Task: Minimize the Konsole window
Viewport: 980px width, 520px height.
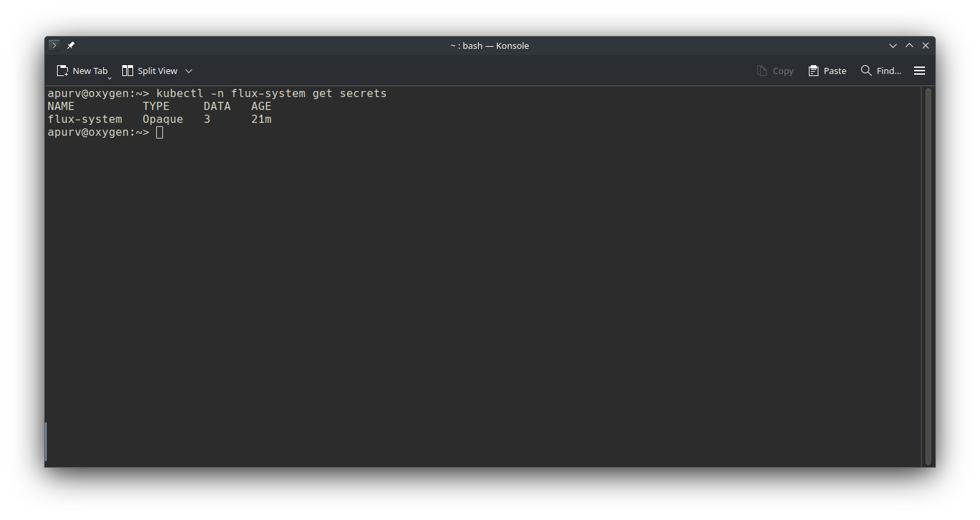Action: tap(893, 45)
